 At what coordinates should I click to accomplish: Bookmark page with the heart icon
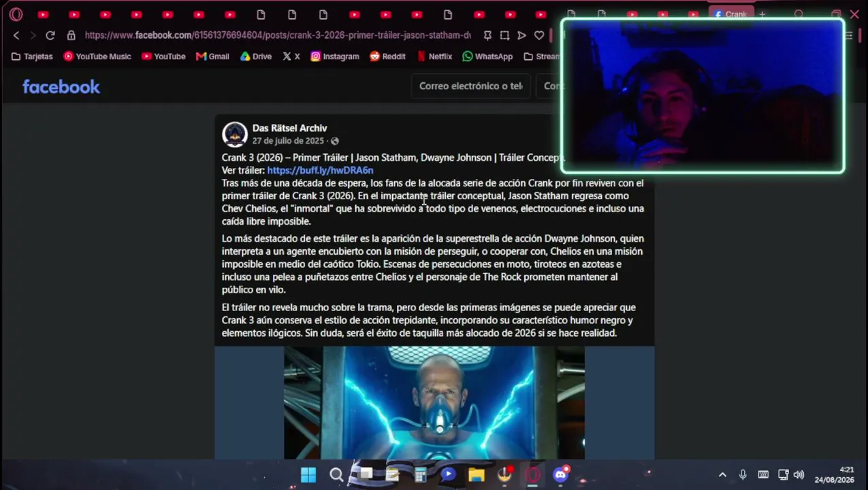click(539, 35)
